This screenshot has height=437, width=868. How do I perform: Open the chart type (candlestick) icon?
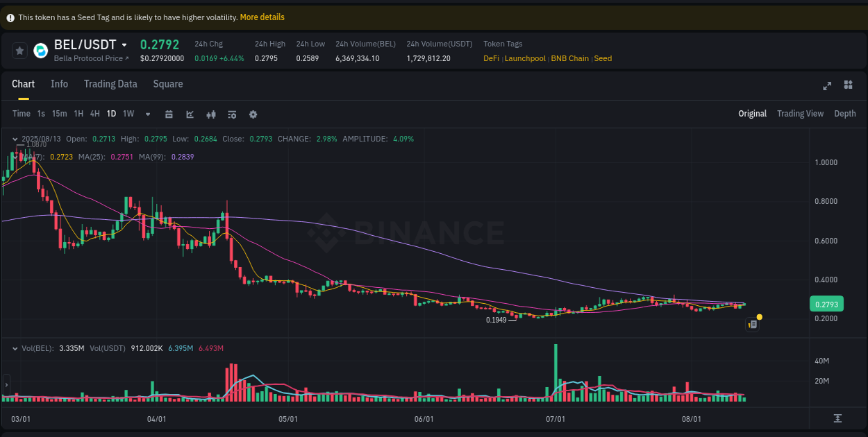(x=211, y=114)
